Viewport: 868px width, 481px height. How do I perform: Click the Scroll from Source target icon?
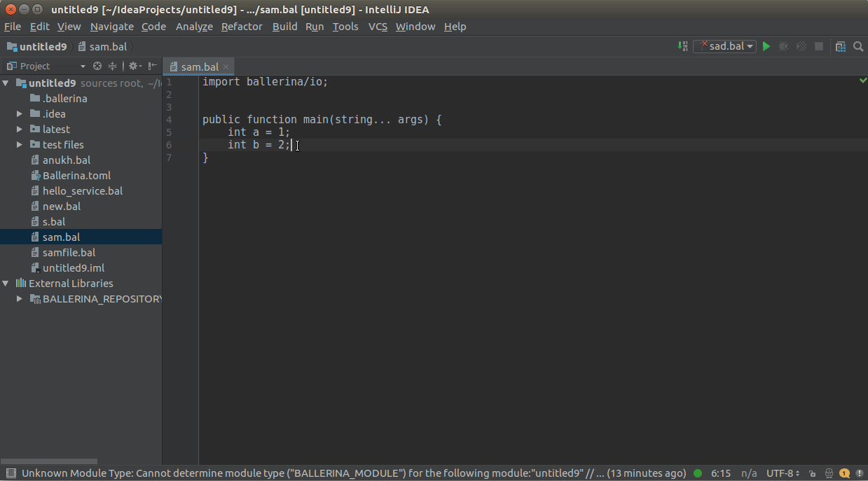(x=97, y=66)
